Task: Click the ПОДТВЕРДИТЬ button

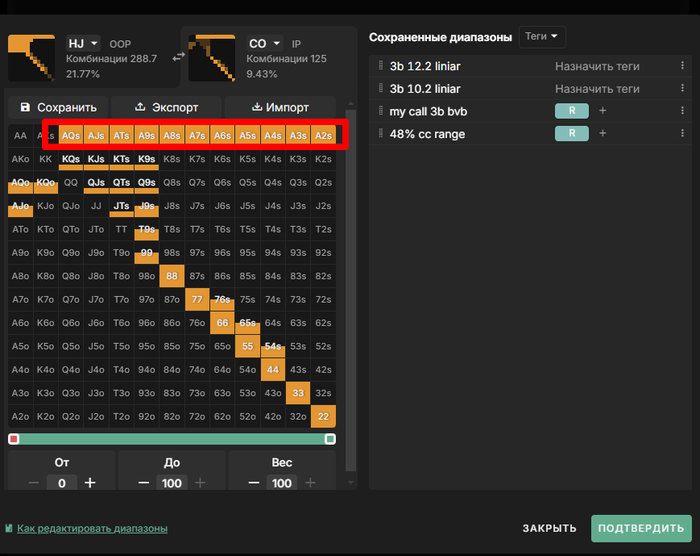Action: click(641, 528)
